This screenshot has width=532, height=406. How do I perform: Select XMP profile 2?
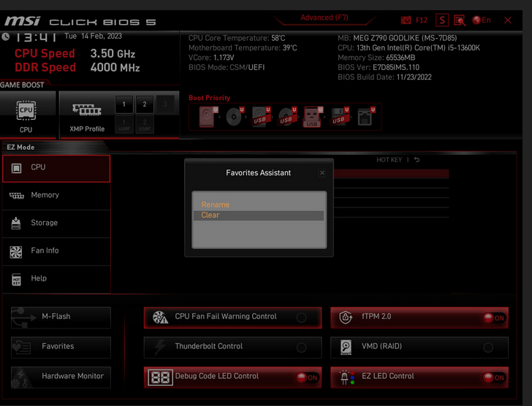(145, 104)
